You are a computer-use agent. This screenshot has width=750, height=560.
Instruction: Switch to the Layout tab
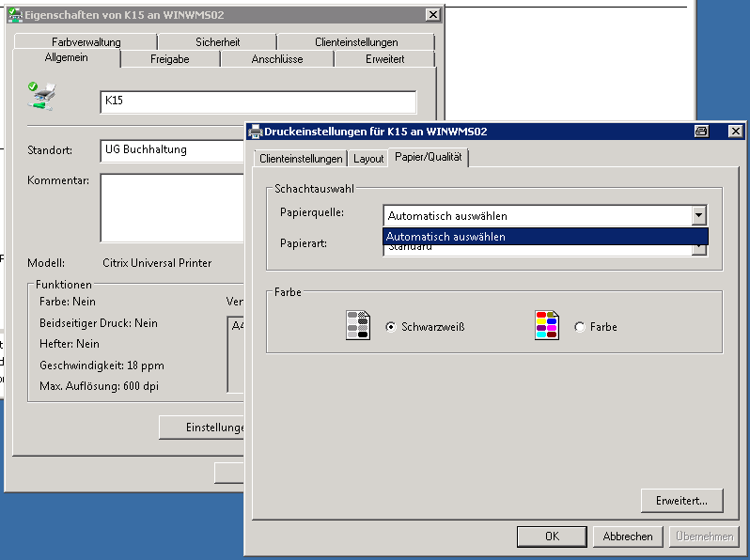(x=368, y=159)
